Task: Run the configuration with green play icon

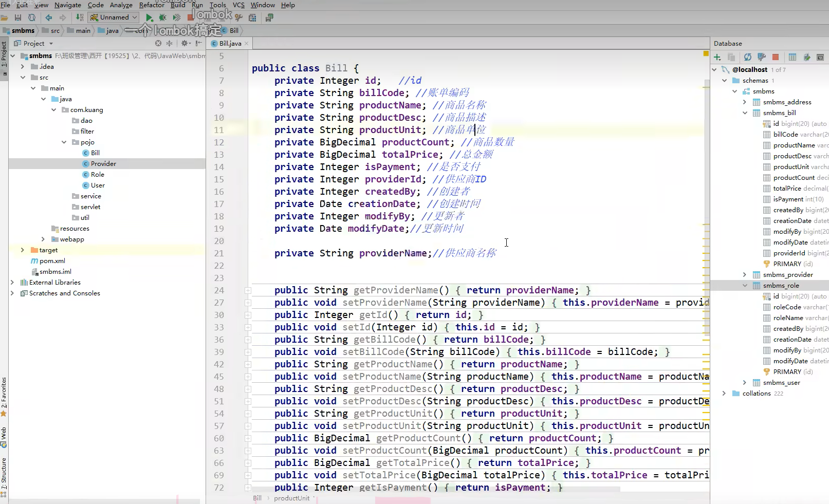Action: 149,17
